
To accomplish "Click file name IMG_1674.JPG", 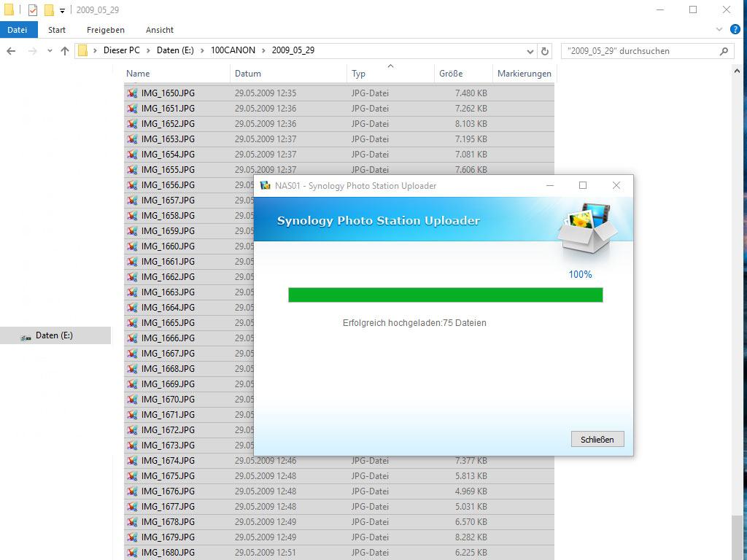I will tap(168, 461).
